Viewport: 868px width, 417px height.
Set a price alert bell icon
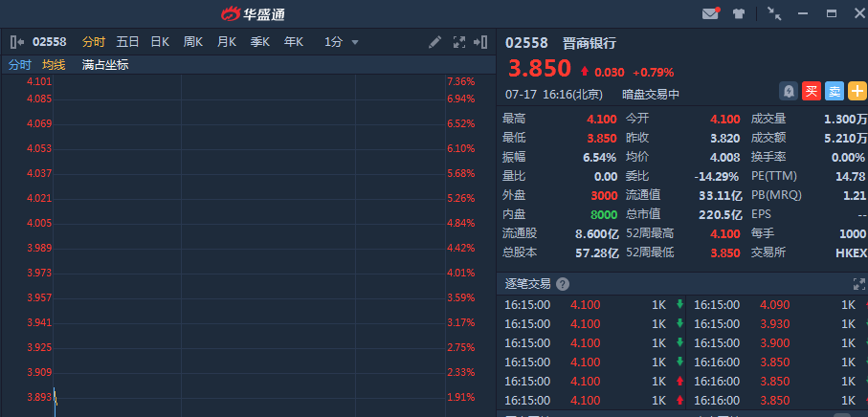coord(789,91)
